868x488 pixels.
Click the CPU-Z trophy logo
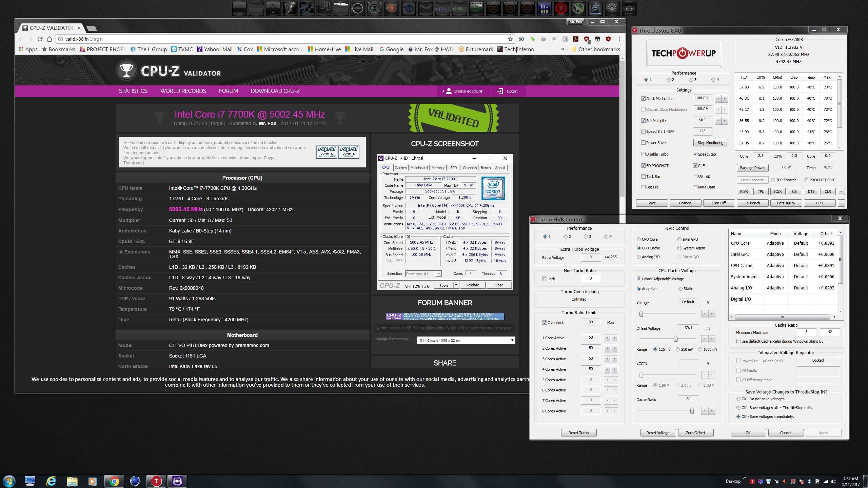(126, 70)
